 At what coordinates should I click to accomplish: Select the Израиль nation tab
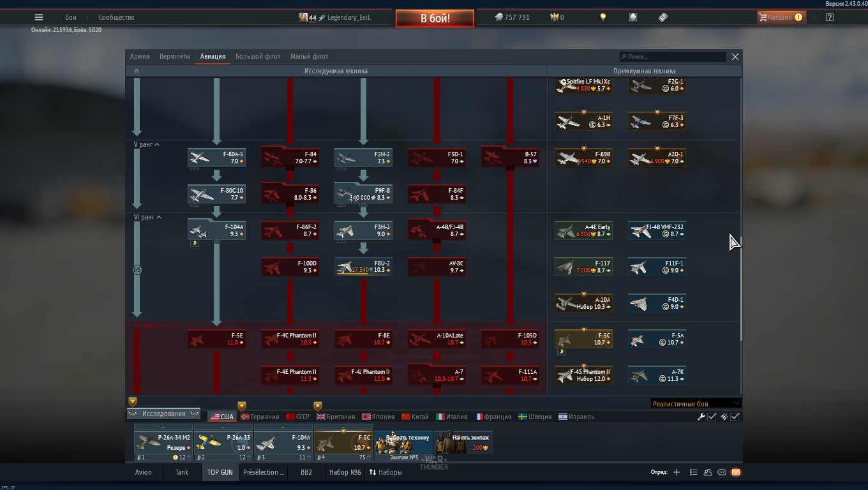pyautogui.click(x=576, y=417)
